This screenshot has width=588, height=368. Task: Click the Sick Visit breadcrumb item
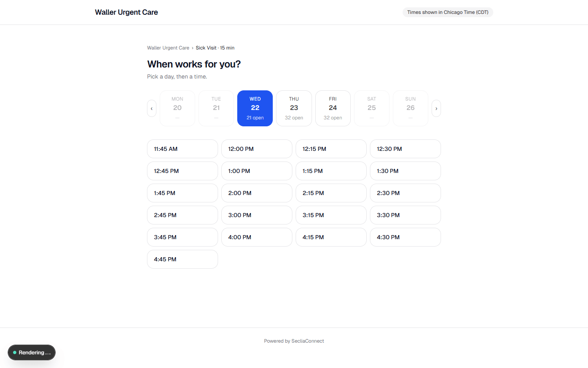pos(215,48)
